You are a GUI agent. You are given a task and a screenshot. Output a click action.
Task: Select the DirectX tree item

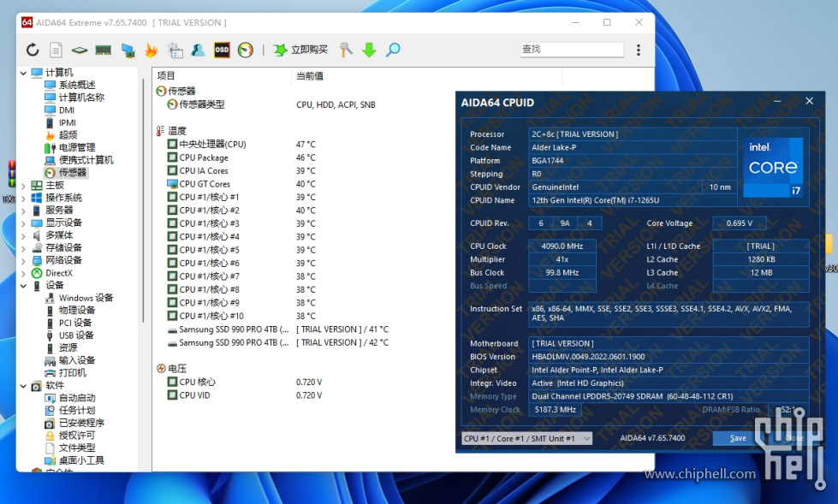point(59,273)
